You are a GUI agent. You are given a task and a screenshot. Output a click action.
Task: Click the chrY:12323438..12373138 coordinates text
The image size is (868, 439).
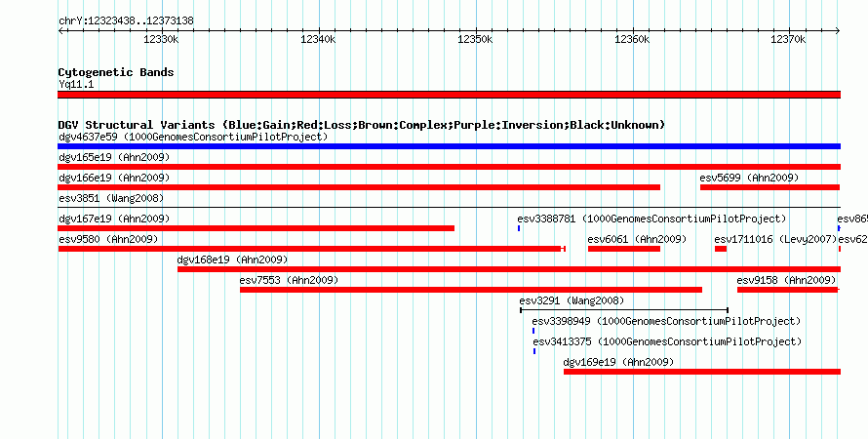(126, 21)
